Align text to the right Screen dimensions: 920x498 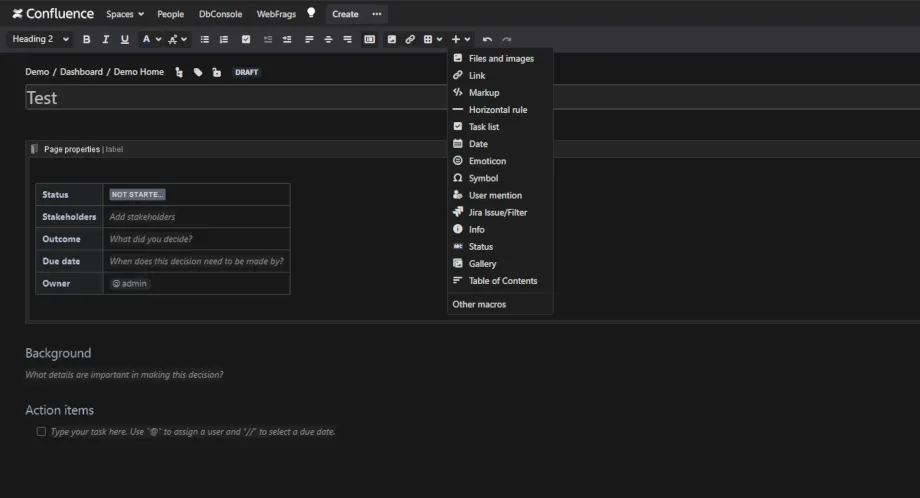click(347, 39)
